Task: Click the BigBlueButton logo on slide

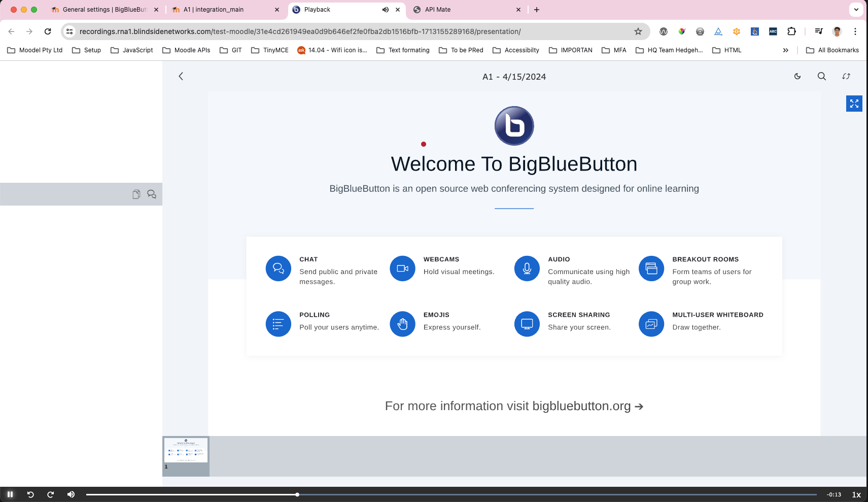Action: [x=514, y=126]
